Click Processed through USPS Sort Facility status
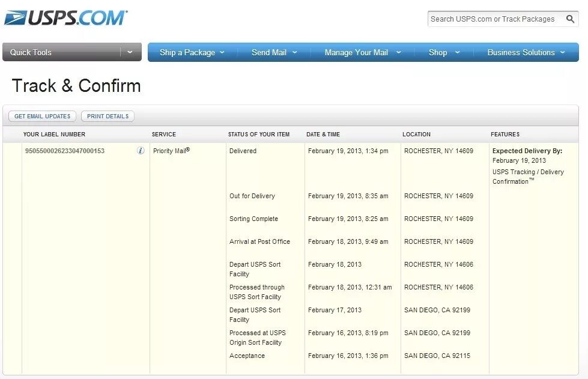This screenshot has width=588, height=379. point(257,292)
